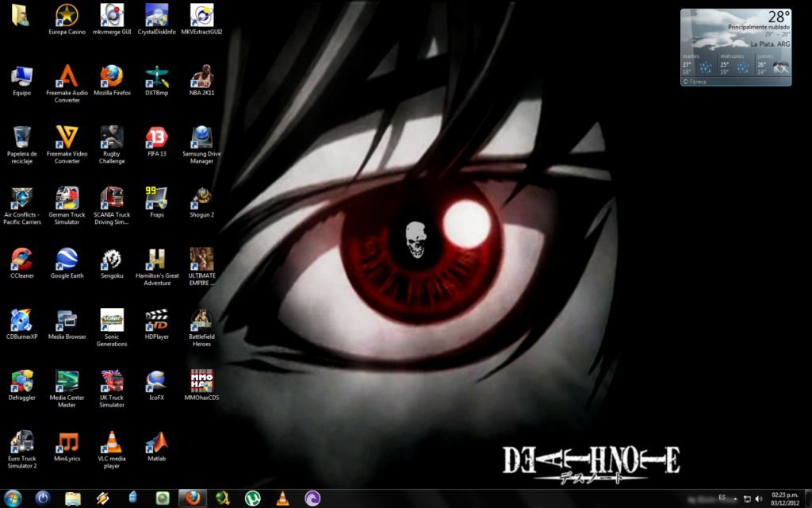Launch mkvmerge GUI from the desktop
This screenshot has height=508, width=812.
(112, 20)
